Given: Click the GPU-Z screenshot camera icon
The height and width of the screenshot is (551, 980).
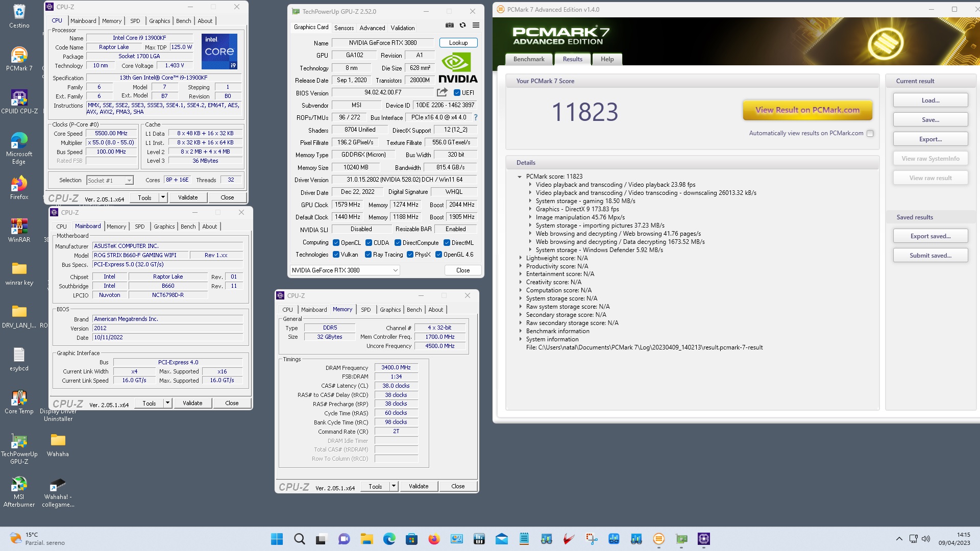Looking at the screenshot, I should (x=449, y=26).
